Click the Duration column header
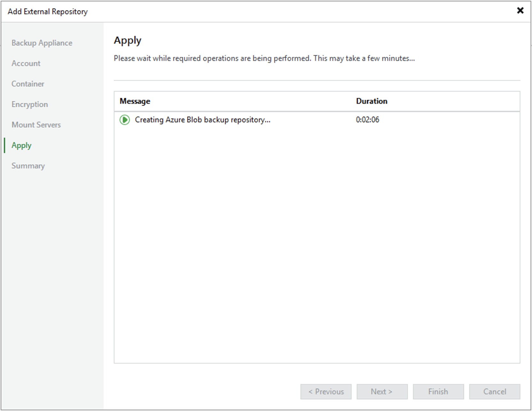The image size is (532, 411). [372, 101]
